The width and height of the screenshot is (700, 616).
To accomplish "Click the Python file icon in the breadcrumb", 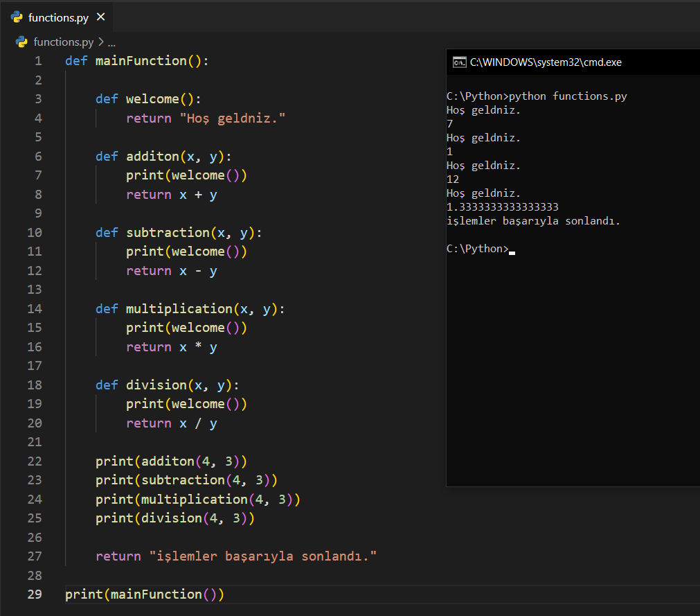I will pyautogui.click(x=21, y=42).
